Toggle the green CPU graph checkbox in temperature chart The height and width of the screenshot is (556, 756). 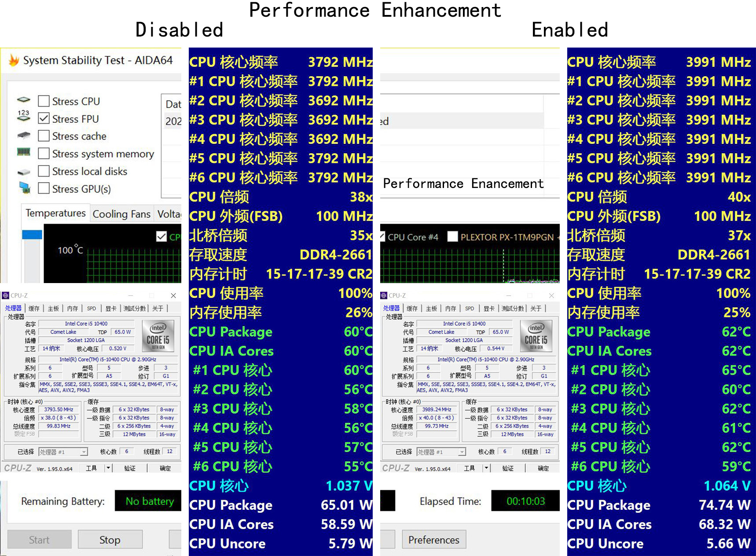pos(161,236)
